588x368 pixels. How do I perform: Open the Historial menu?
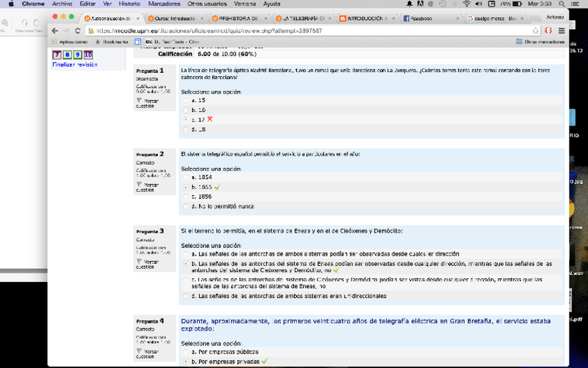point(129,4)
